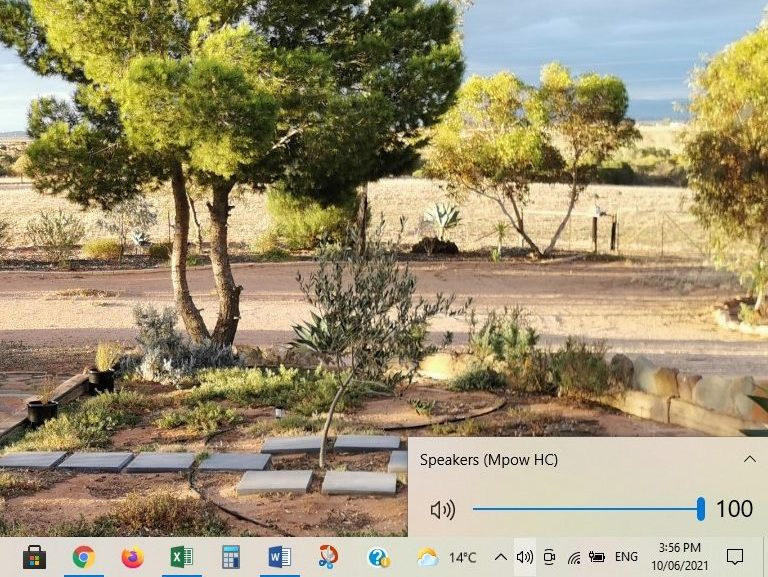
Task: Switch to Google Chrome in taskbar
Action: [84, 557]
